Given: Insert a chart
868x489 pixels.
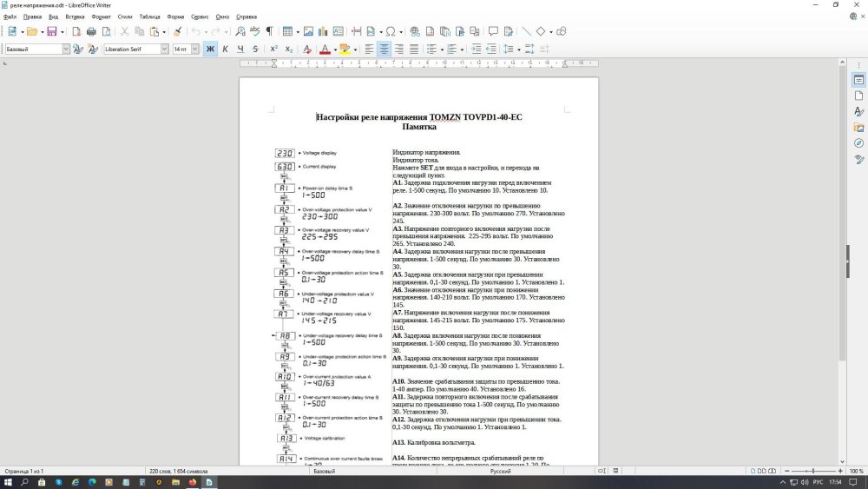Looking at the screenshot, I should click(x=323, y=31).
